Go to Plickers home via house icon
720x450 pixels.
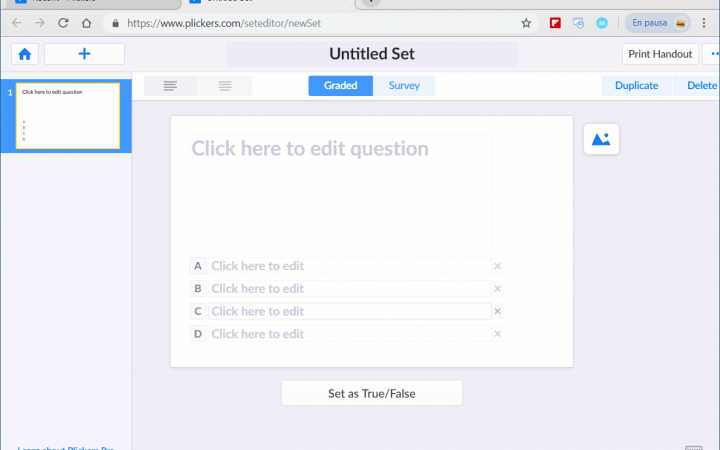(x=25, y=54)
